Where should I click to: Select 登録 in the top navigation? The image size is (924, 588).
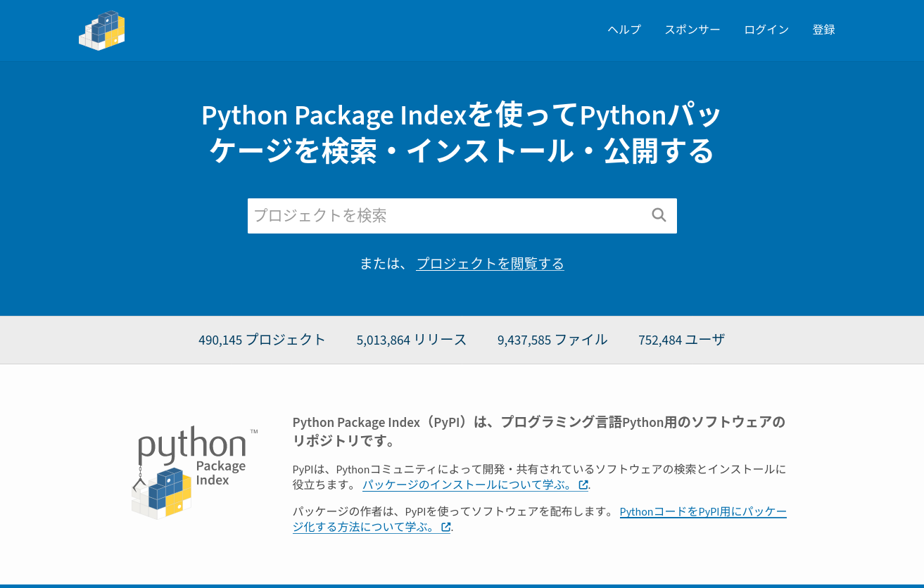(x=823, y=30)
